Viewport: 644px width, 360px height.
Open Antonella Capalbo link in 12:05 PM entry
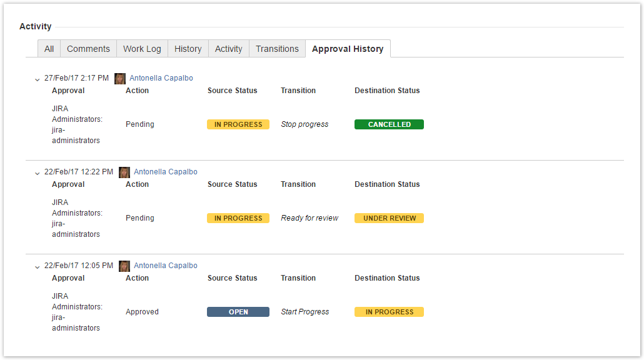166,266
